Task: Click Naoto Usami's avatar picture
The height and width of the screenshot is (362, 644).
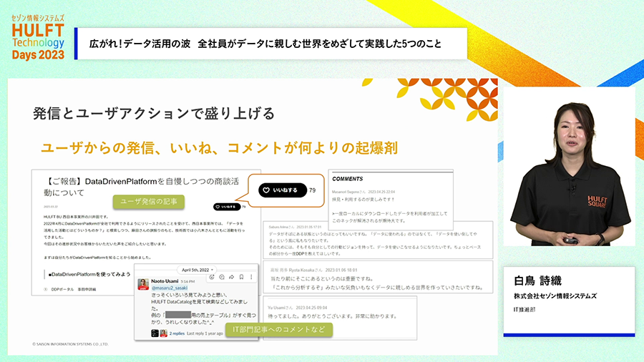Action: (x=143, y=284)
